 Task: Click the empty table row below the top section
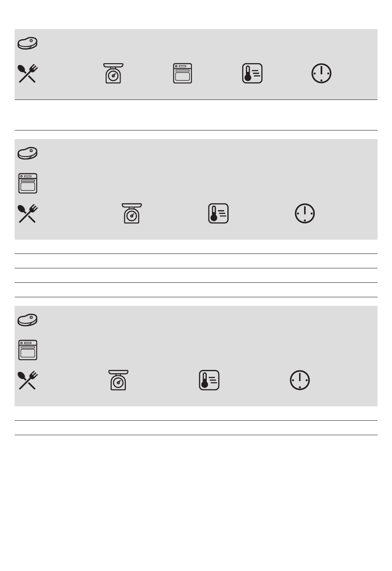click(x=196, y=115)
